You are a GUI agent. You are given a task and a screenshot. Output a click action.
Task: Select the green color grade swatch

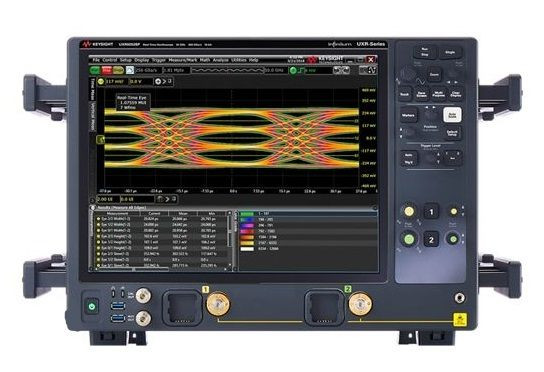[247, 214]
